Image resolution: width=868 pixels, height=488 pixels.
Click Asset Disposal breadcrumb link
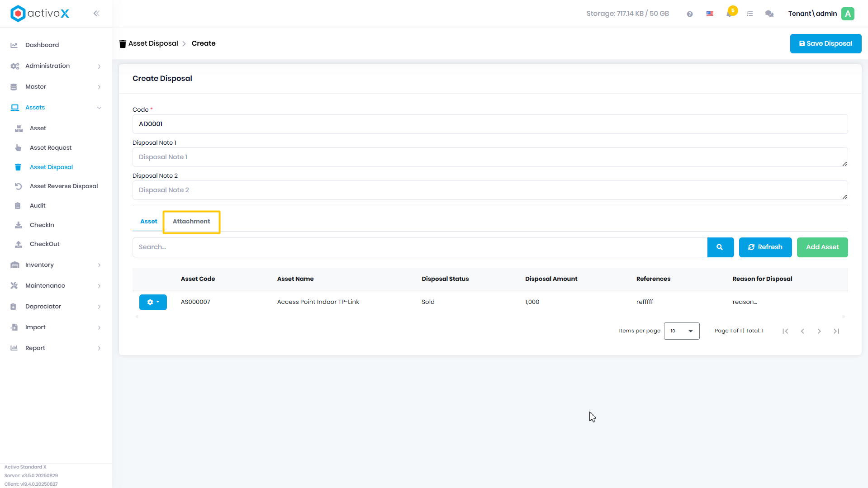click(x=153, y=43)
